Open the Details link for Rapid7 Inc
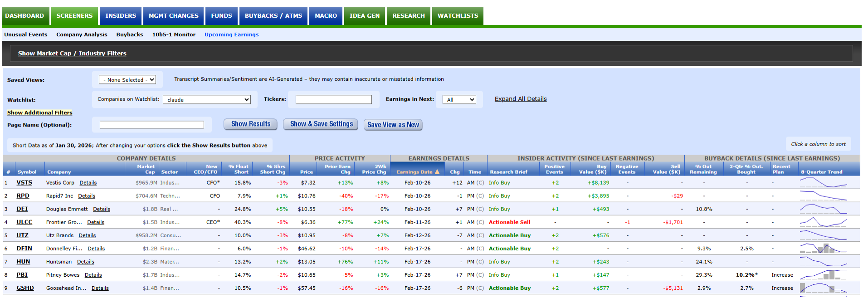The width and height of the screenshot is (868, 303). (87, 196)
